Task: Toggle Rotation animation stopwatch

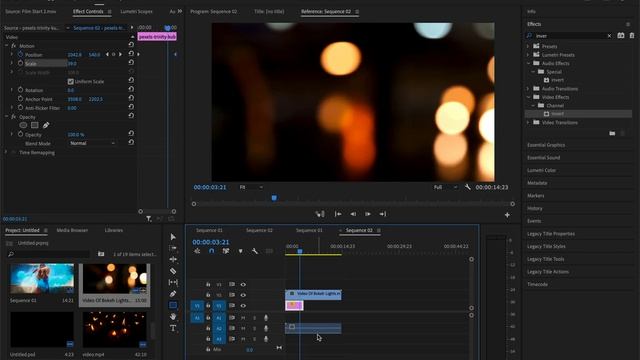Action: click(x=20, y=90)
